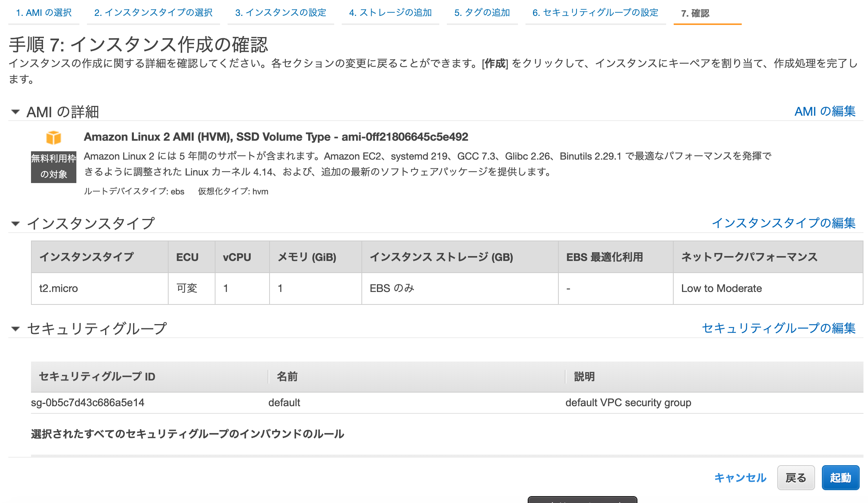Click the EBS のみ storage cell
Screen dimensions: 868x503
tap(460, 288)
